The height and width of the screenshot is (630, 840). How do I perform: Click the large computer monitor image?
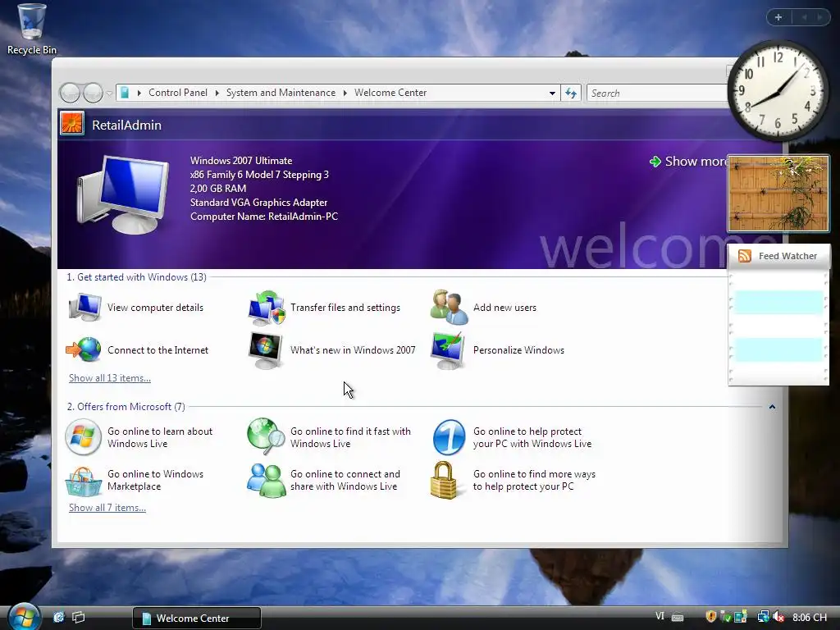pyautogui.click(x=123, y=194)
